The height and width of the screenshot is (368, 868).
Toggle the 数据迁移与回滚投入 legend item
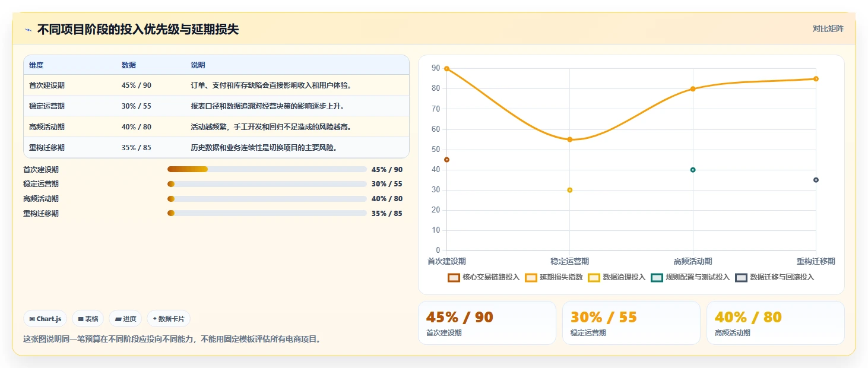click(x=775, y=277)
